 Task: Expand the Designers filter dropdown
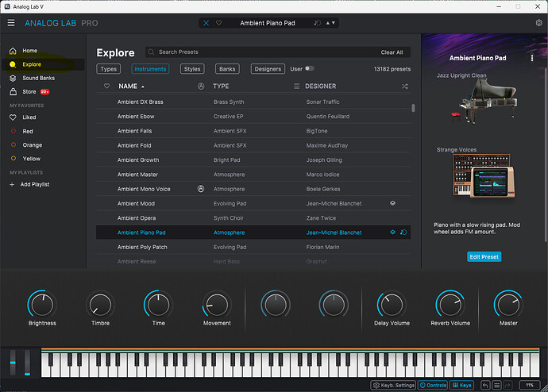(x=268, y=69)
